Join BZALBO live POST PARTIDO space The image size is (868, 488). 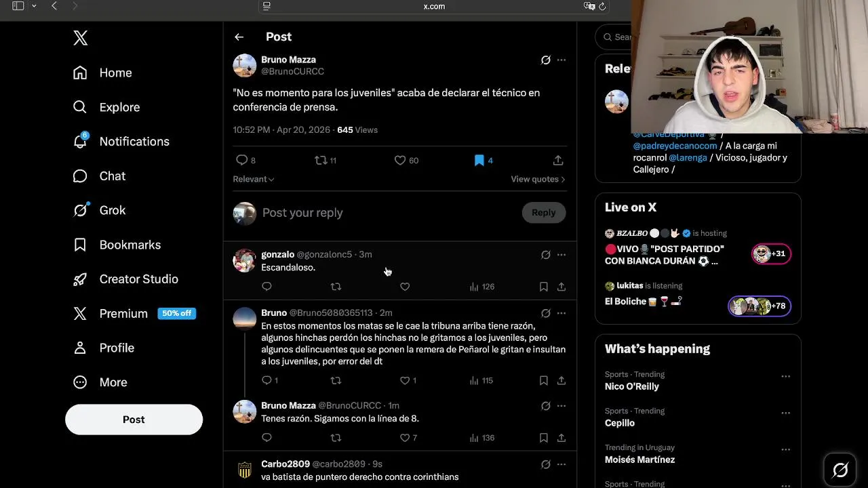(x=697, y=249)
